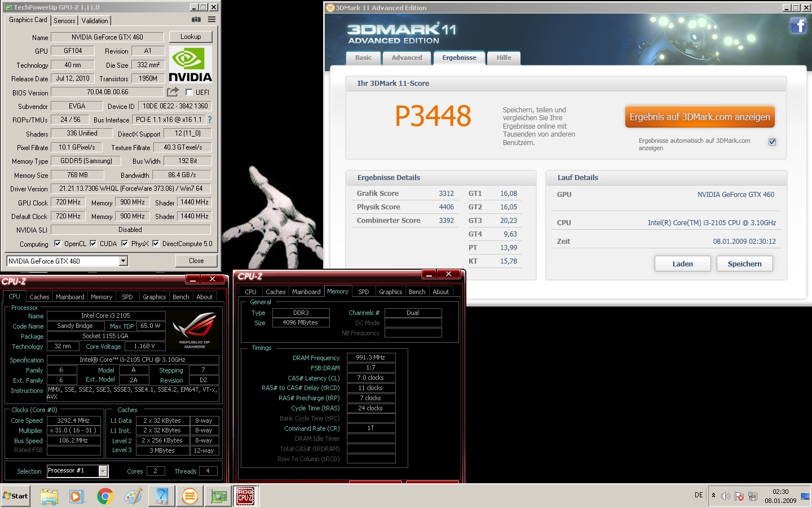Click the GPU-Z screenshot camera icon
The image size is (812, 508).
(x=196, y=20)
